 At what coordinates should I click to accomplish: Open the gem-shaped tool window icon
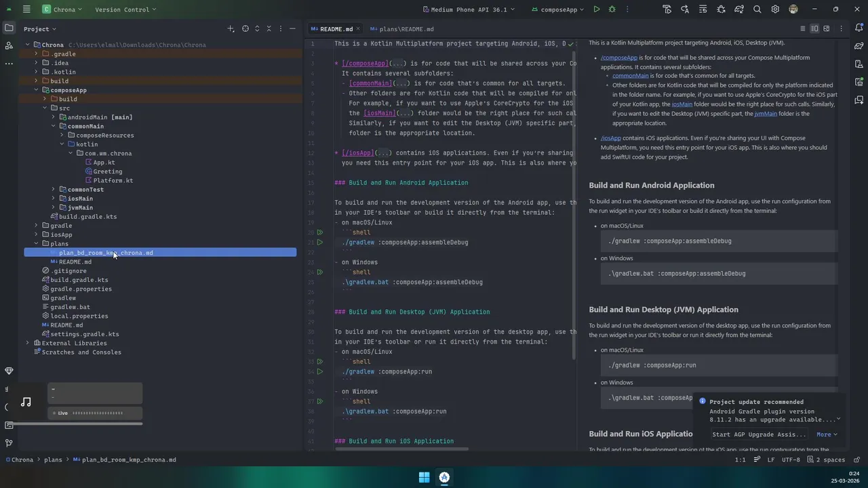(9, 371)
